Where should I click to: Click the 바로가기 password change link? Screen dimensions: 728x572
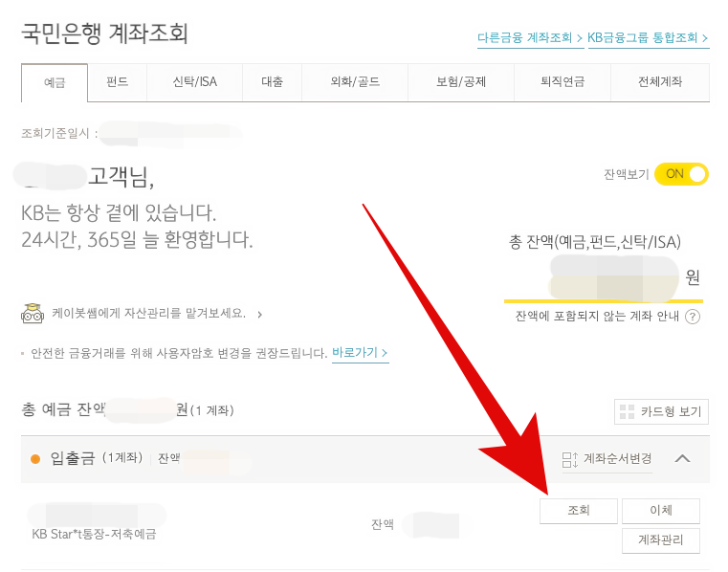click(x=360, y=353)
